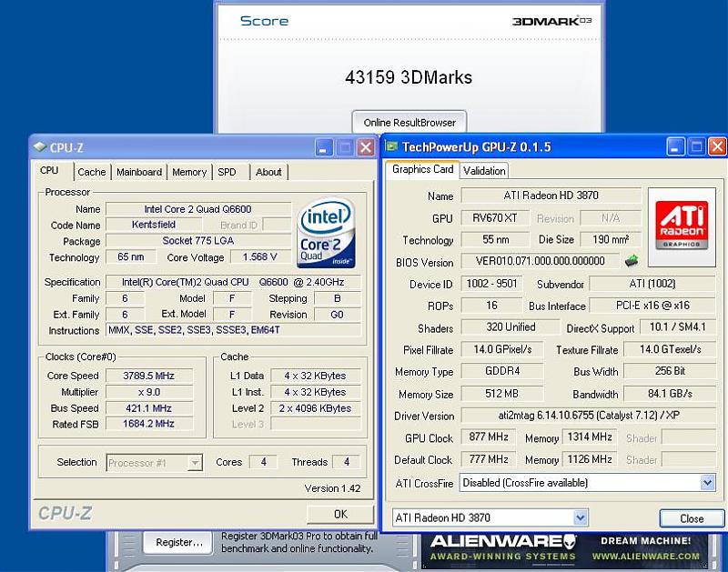Click the DirectX Support value 10.1 / SM4.1

point(677,327)
